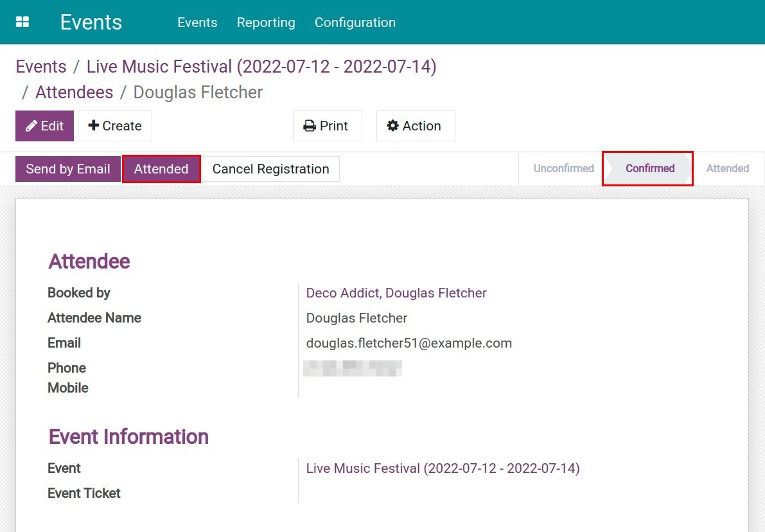Select the Attended stage in status bar
Viewport: 765px width, 532px height.
[x=727, y=168]
